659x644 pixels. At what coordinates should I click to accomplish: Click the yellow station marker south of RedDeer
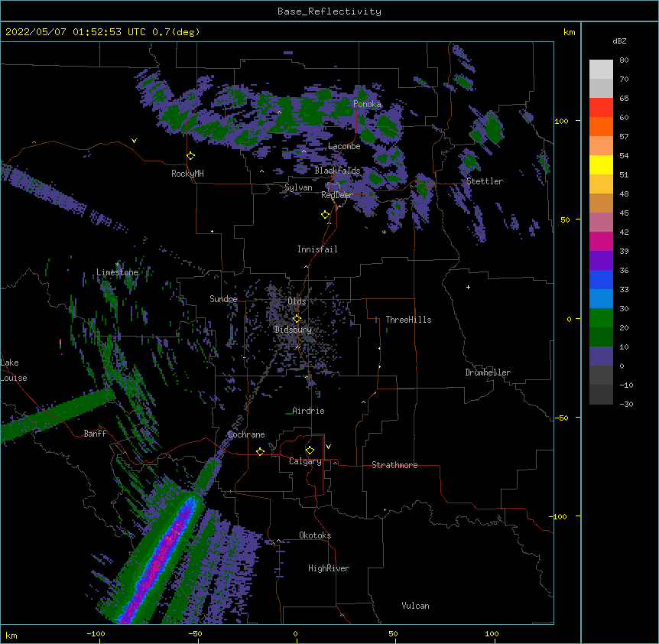pyautogui.click(x=326, y=215)
